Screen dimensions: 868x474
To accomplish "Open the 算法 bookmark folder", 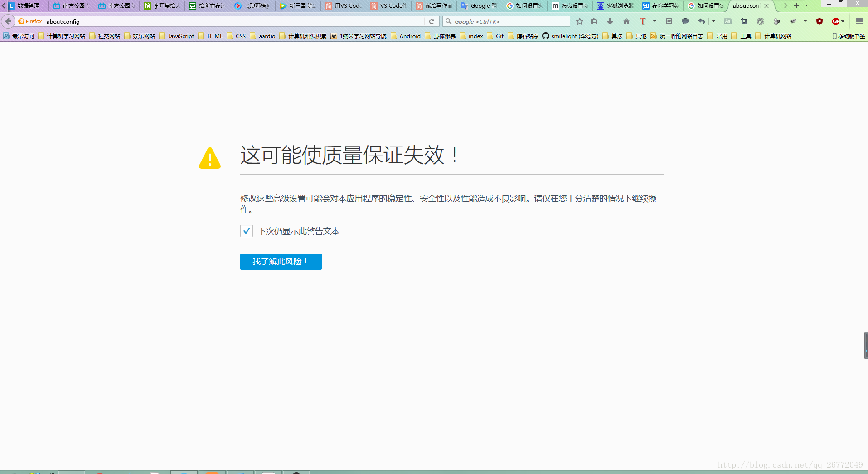I will 613,36.
